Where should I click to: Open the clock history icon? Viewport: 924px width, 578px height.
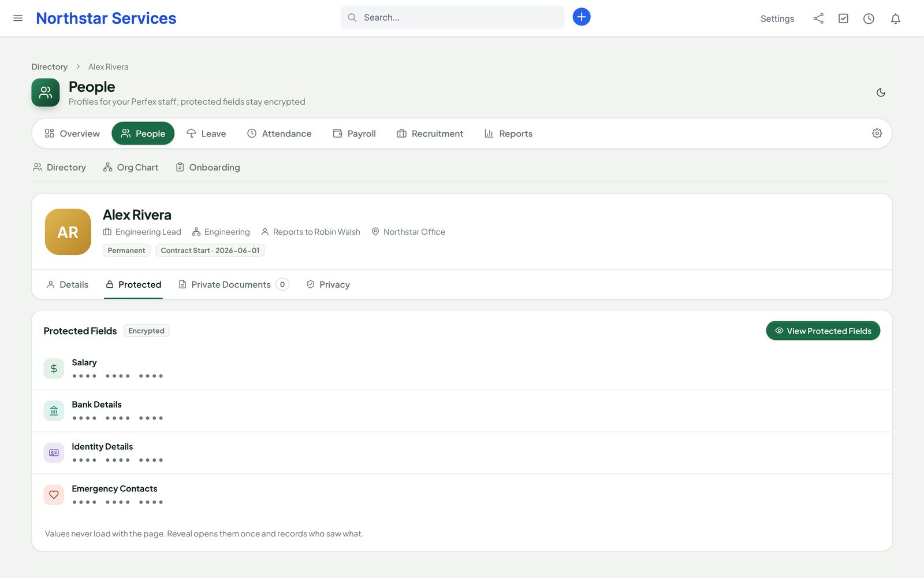pyautogui.click(x=869, y=18)
